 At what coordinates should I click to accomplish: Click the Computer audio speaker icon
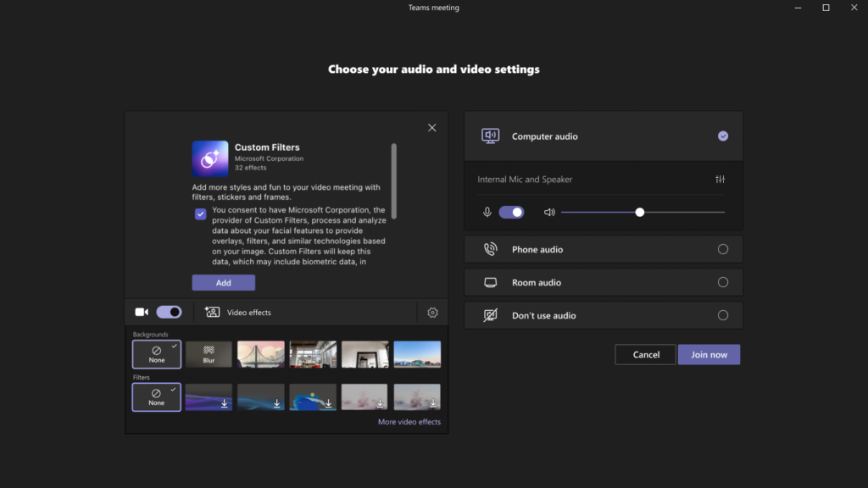[491, 136]
